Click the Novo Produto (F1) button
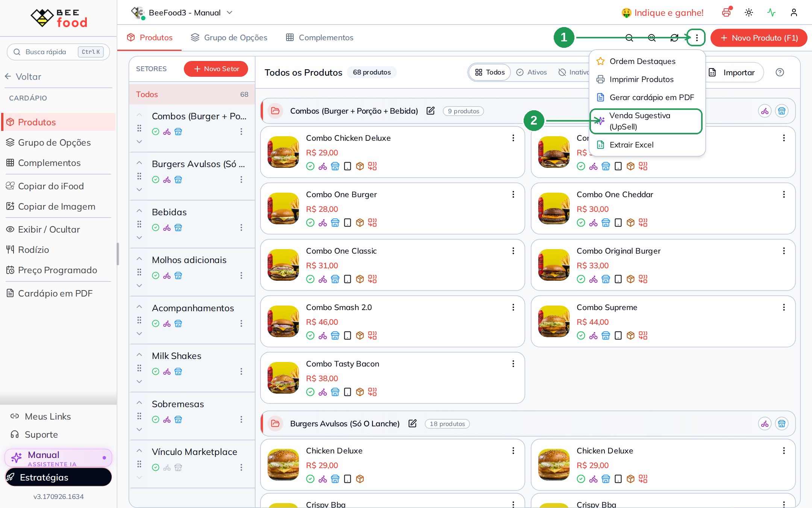 (x=759, y=38)
